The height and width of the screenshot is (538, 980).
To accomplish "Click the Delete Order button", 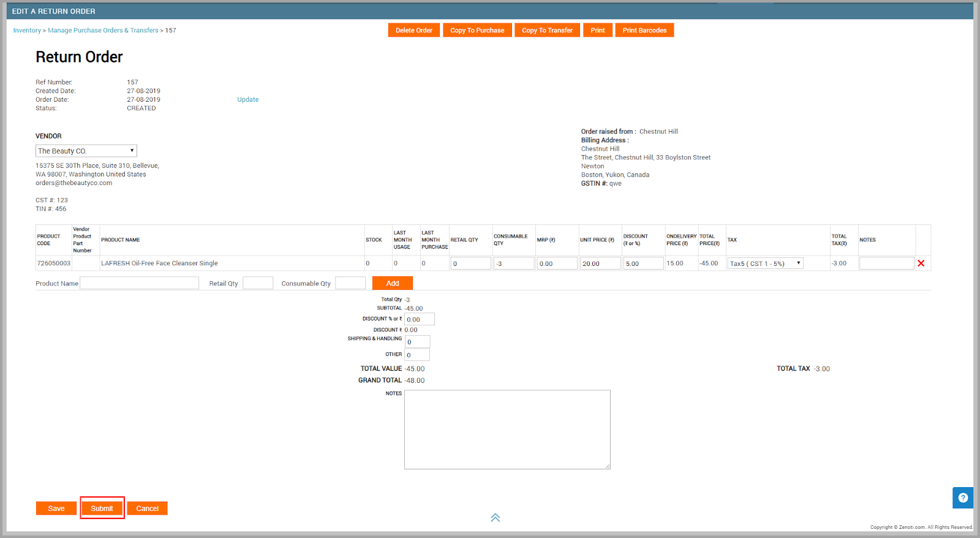I will tap(414, 30).
